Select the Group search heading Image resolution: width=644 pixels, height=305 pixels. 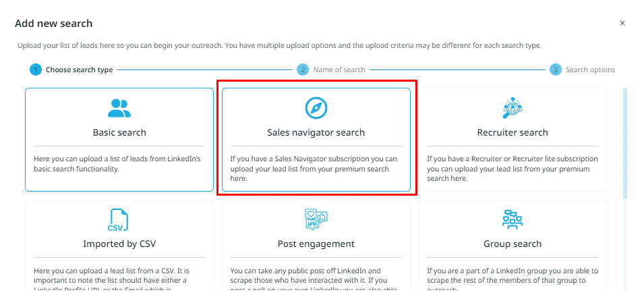[x=512, y=244]
